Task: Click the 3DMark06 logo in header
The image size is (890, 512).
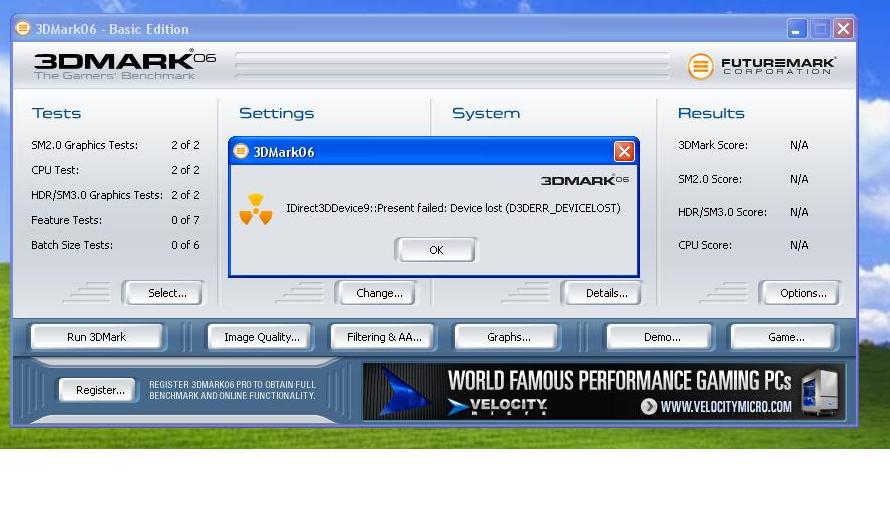Action: [124, 66]
